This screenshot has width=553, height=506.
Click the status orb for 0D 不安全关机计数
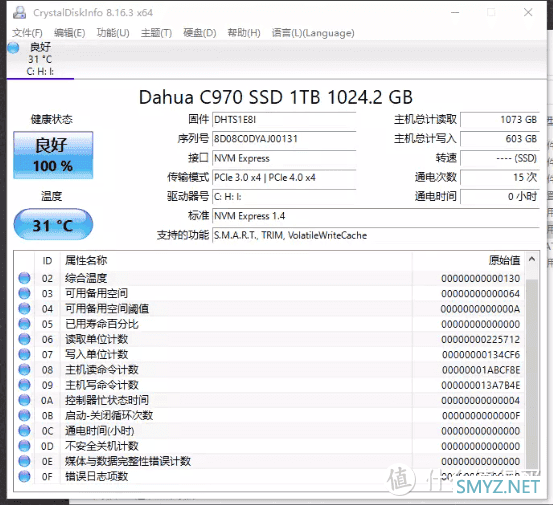tap(24, 446)
